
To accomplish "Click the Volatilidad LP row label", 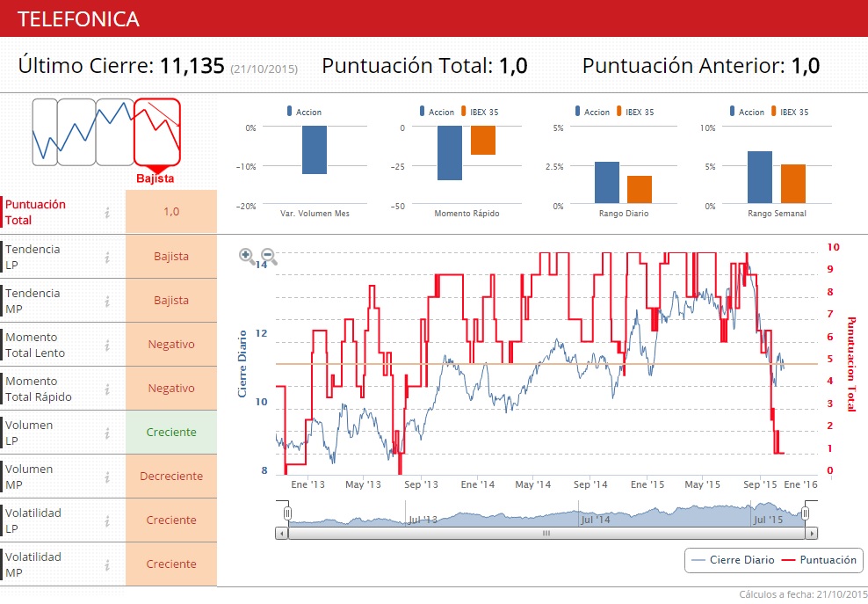I will pyautogui.click(x=33, y=520).
